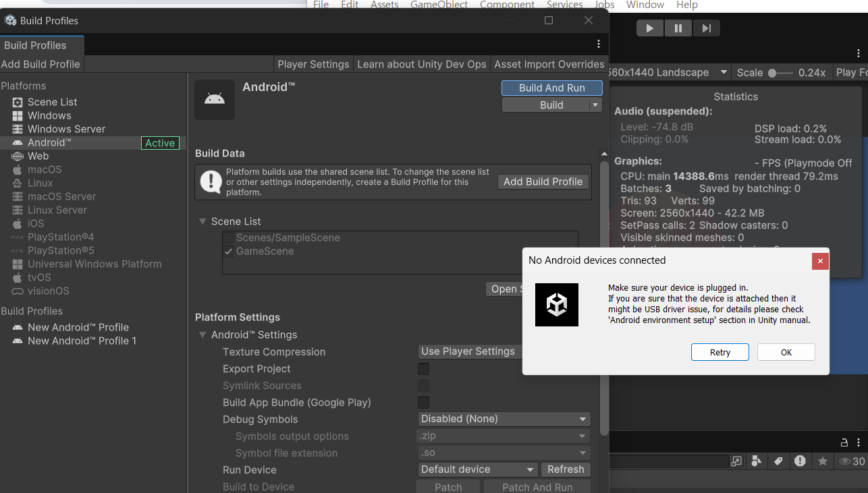Toggle the Project panel lock icon
This screenshot has height=493, width=868.
point(844,442)
